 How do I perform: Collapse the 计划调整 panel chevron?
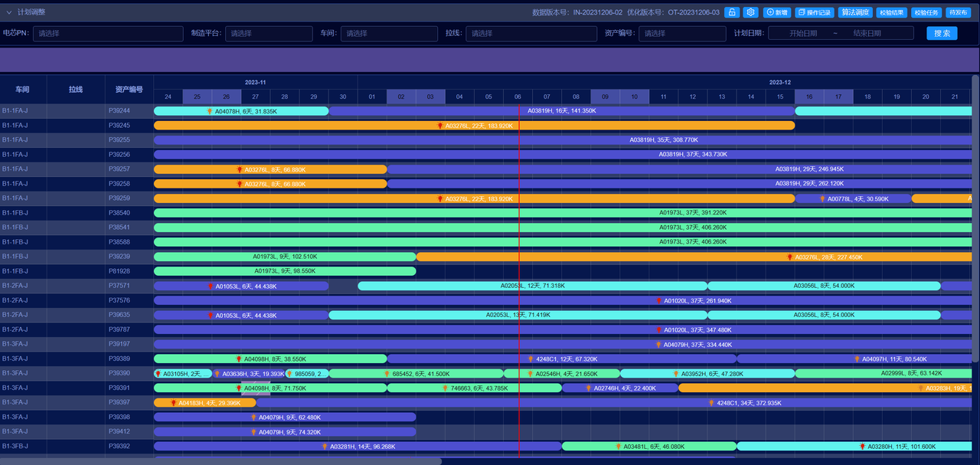click(9, 12)
